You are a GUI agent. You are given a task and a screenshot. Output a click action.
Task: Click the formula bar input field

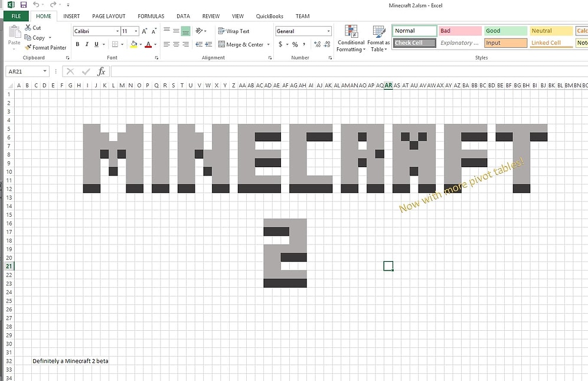coord(349,71)
